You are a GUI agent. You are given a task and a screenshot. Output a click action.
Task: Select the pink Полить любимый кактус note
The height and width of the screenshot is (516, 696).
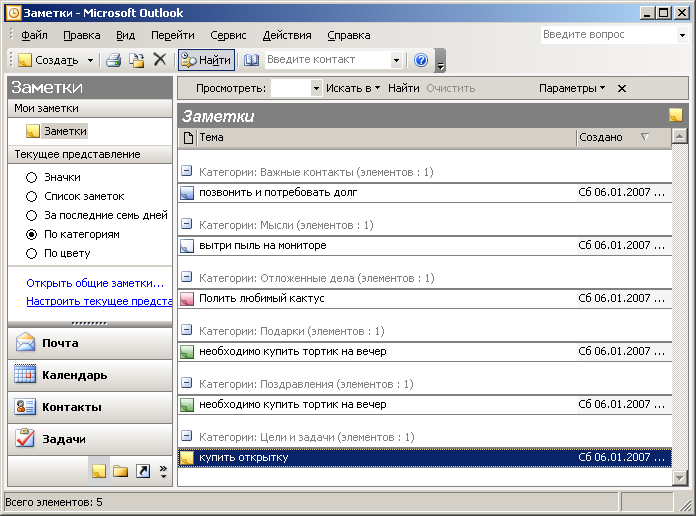tap(260, 298)
